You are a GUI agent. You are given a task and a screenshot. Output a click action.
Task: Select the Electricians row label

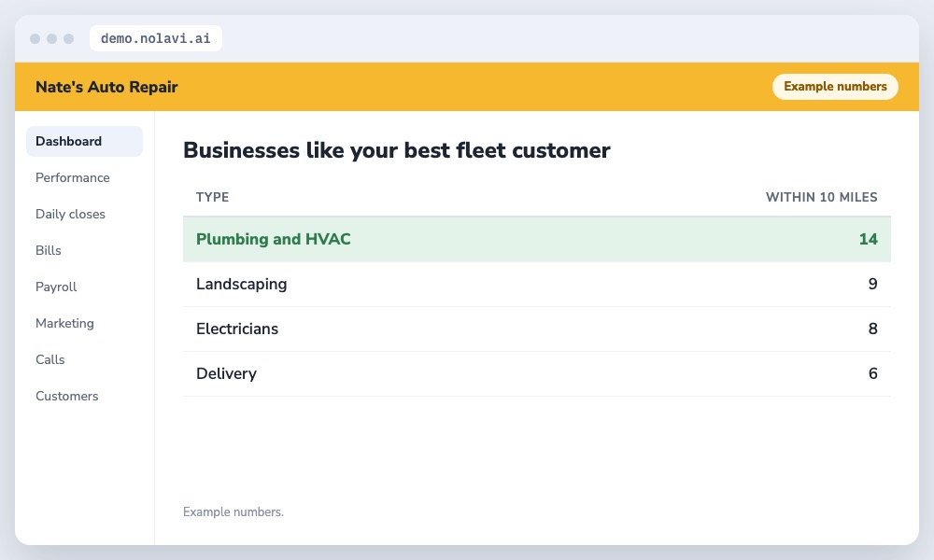[237, 329]
